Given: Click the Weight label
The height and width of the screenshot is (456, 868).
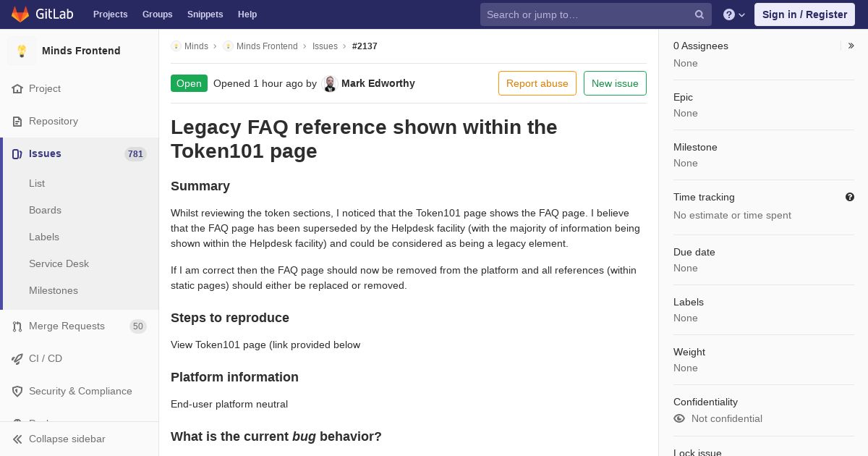Looking at the screenshot, I should (x=689, y=352).
